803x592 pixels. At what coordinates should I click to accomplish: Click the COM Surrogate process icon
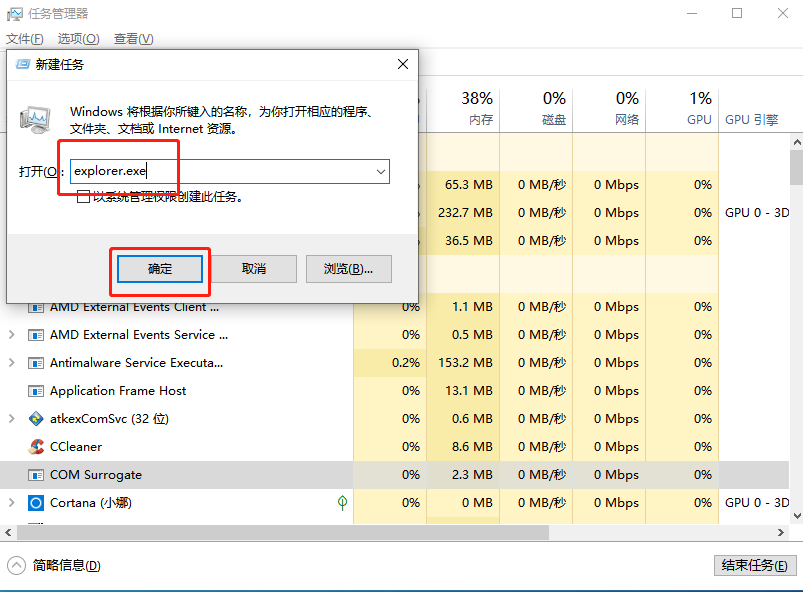coord(36,475)
